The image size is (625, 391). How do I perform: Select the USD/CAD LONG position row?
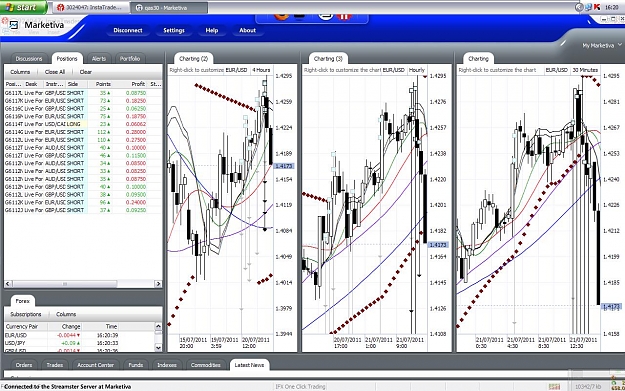click(x=83, y=124)
